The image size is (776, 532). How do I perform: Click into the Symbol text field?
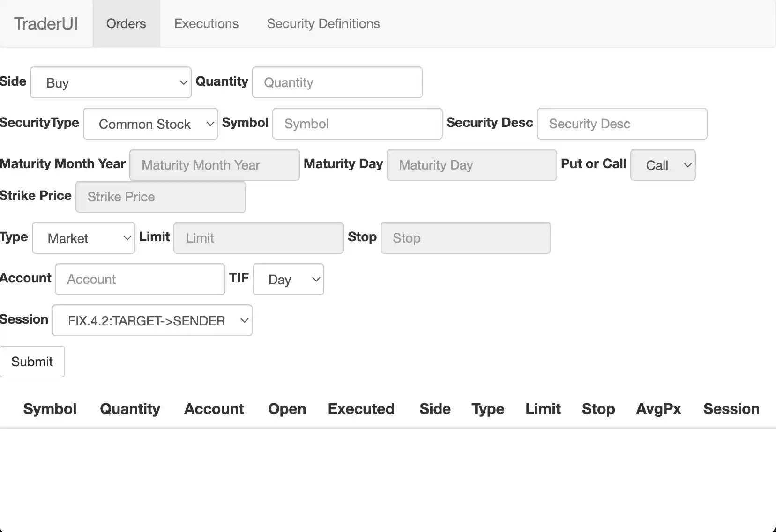point(357,124)
